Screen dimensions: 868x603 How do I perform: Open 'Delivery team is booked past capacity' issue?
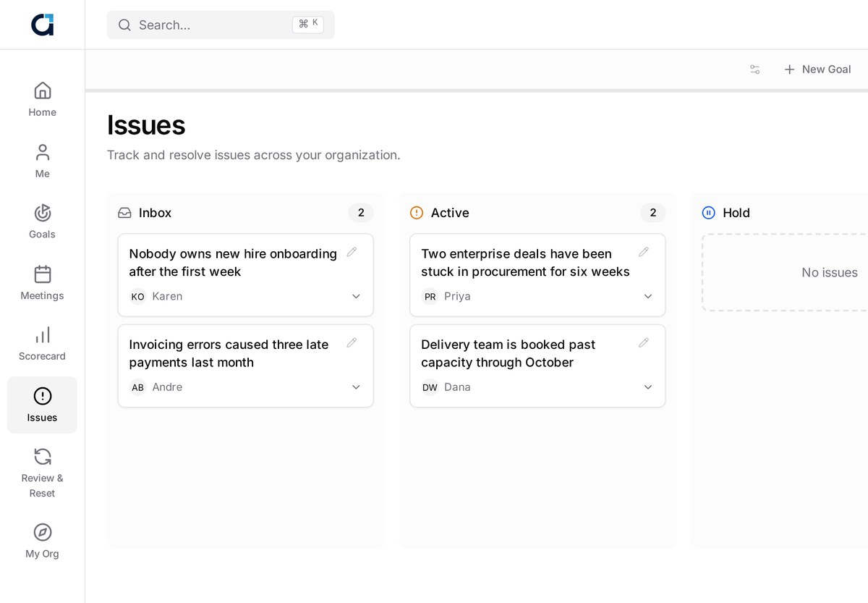click(509, 353)
